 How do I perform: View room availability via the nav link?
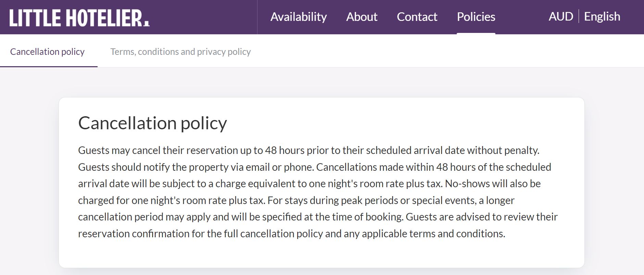click(299, 17)
